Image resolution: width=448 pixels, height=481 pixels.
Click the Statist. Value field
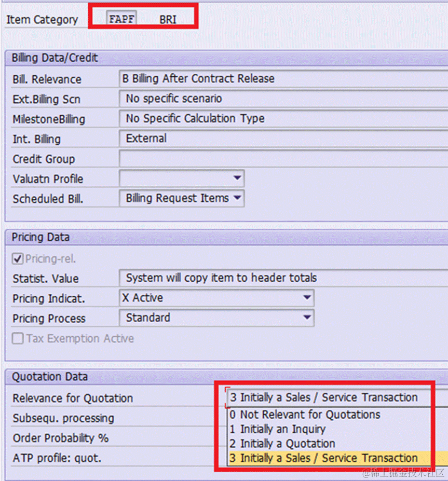pyautogui.click(x=283, y=278)
